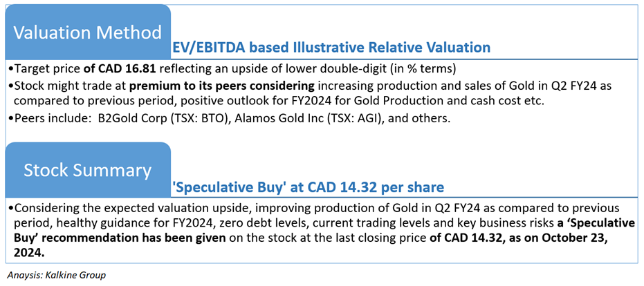644x286 pixels.
Task: Click 'Considering the expected valuation upside' opening text
Action: pyautogui.click(x=133, y=209)
